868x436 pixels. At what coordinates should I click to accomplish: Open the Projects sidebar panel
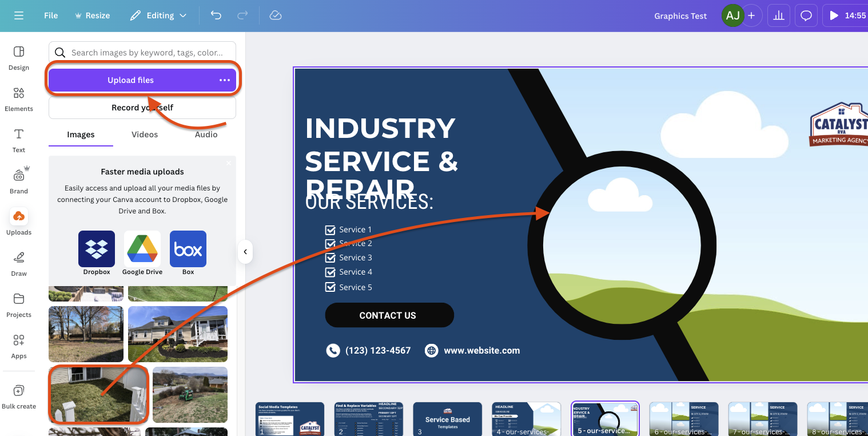point(19,304)
